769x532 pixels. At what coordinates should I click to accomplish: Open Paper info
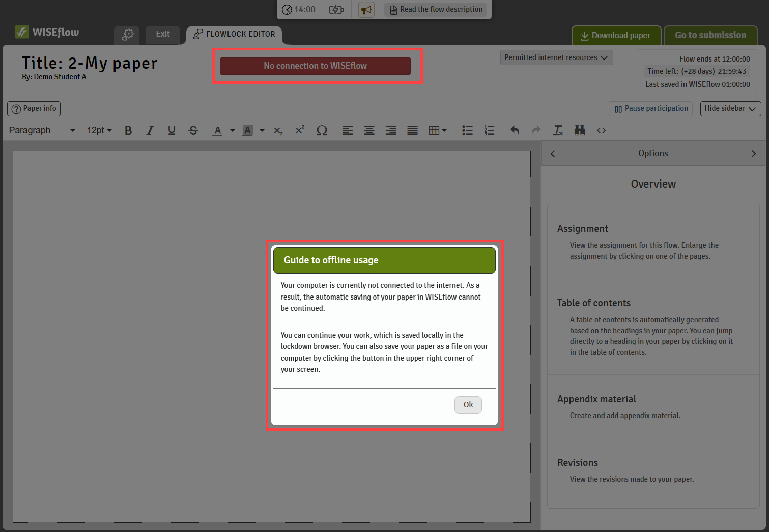tap(34, 109)
